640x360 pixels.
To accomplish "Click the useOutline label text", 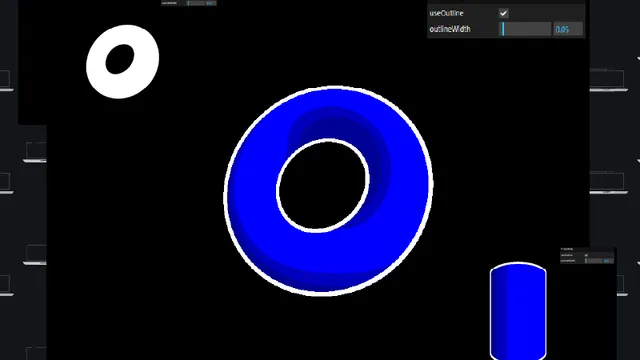I will click(x=446, y=13).
